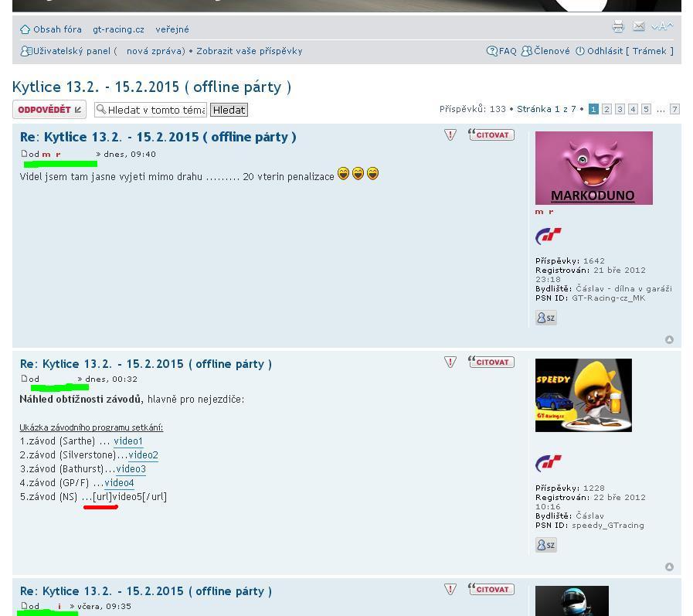This screenshot has width=693, height=616.
Task: Report the speedy post via exclamation icon
Action: (450, 362)
